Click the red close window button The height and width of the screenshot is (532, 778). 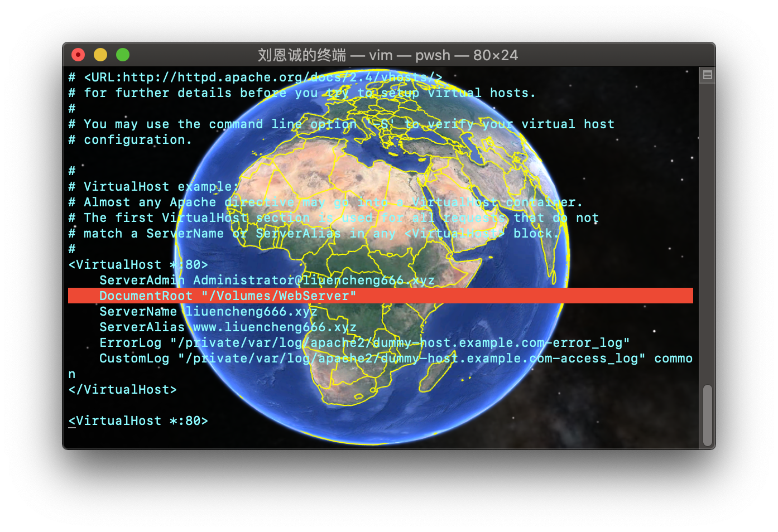[x=78, y=55]
